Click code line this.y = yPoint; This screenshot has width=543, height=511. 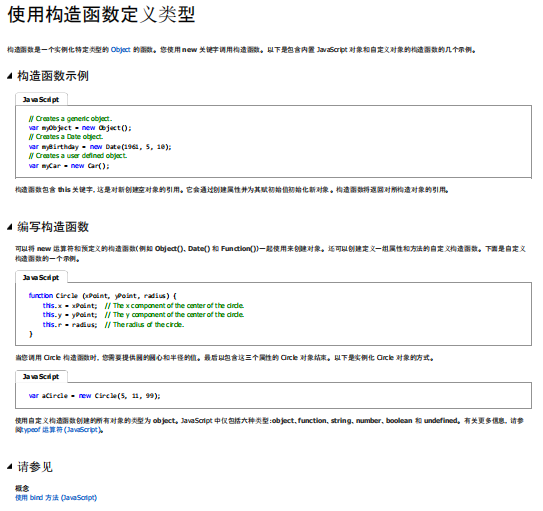(70, 315)
